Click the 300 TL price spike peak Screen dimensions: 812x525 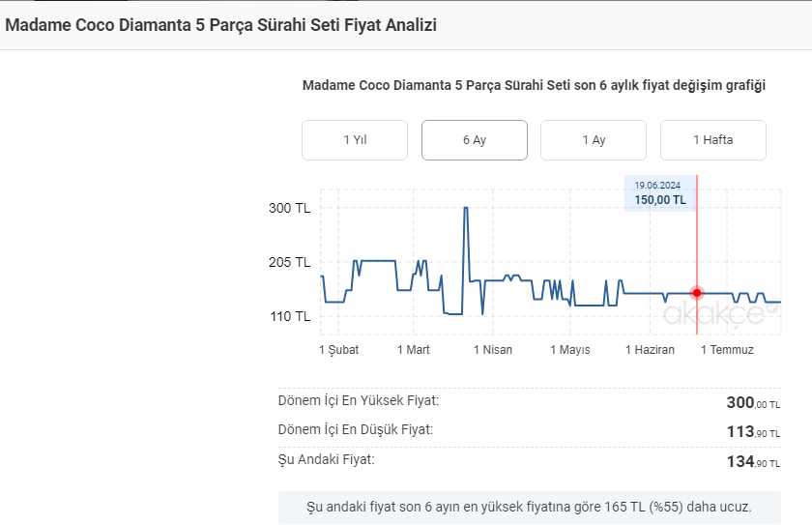(466, 208)
